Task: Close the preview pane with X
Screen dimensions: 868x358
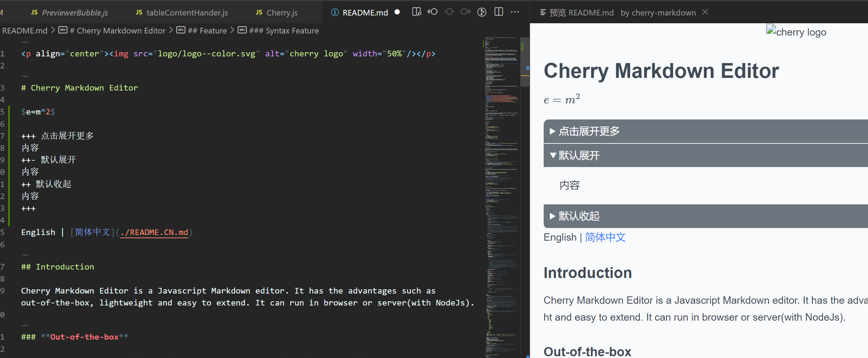Action: tap(705, 12)
